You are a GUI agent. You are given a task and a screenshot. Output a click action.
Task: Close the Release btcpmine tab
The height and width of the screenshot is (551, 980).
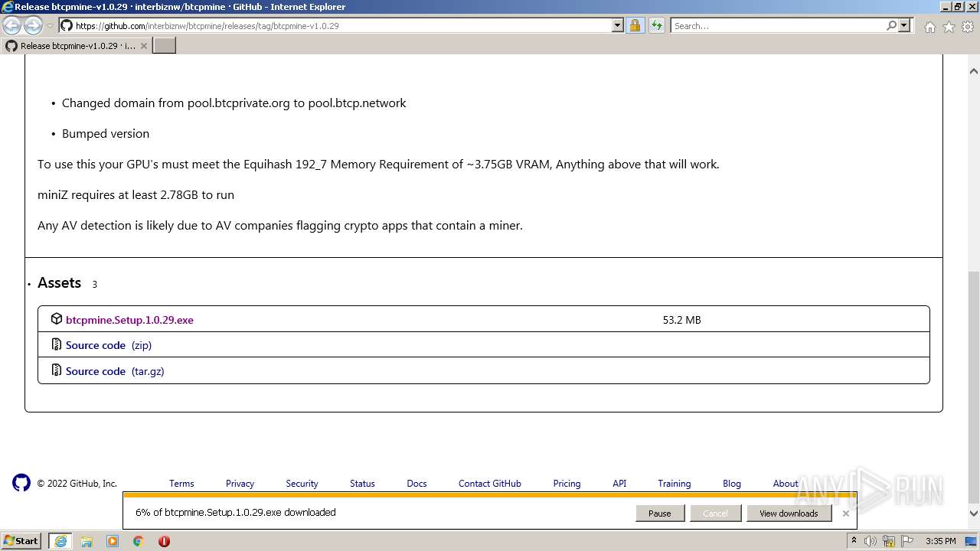144,46
